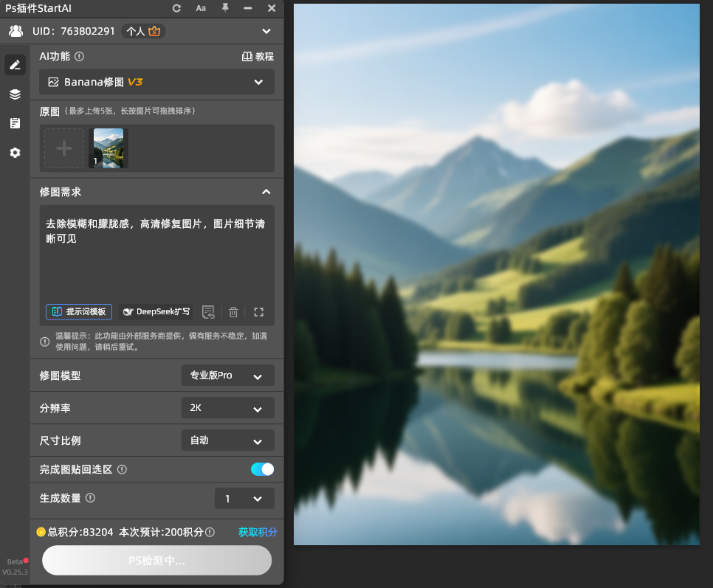Open the 分辨率 2K dropdown

pyautogui.click(x=228, y=408)
